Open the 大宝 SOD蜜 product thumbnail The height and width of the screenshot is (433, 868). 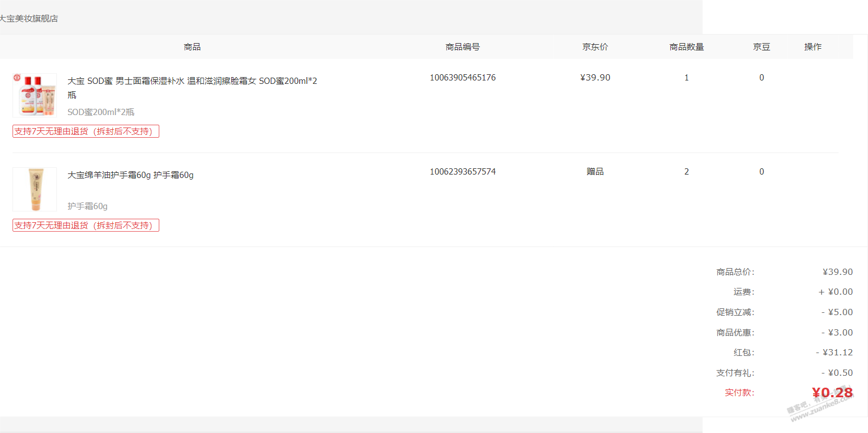[x=35, y=95]
